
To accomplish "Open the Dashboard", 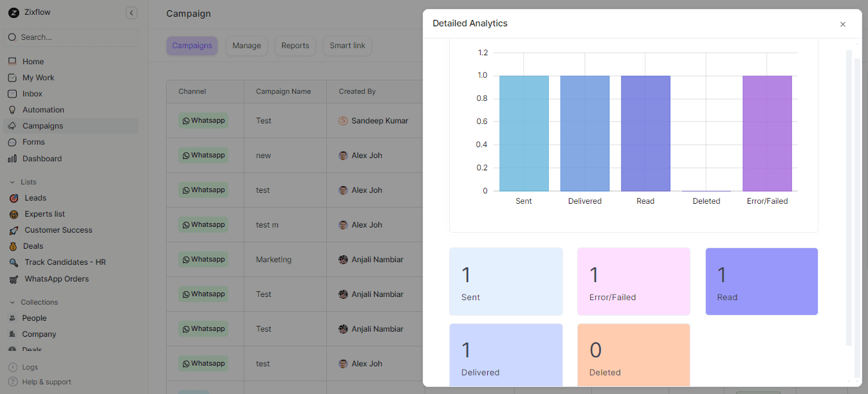I will [43, 158].
